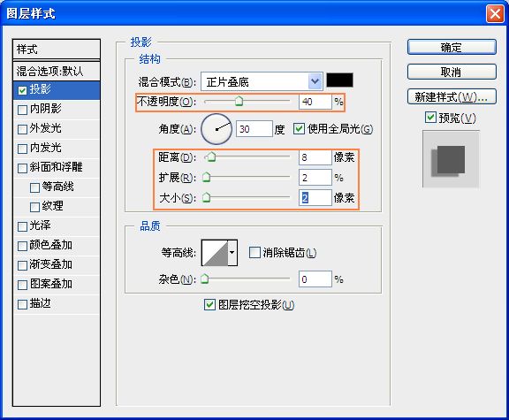
Task: Toggle the 投影 drop shadow checkbox
Action: (x=22, y=90)
